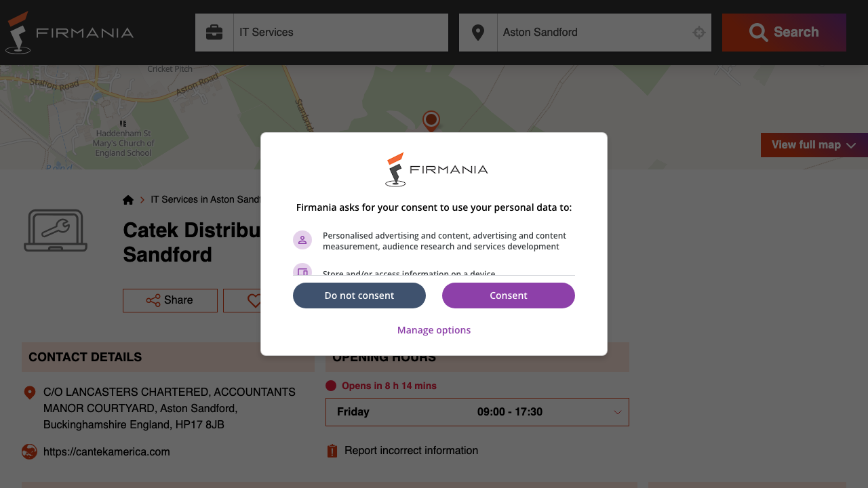Open the IT Services in Aston Sandford breadcrumb
Image resolution: width=868 pixels, height=488 pixels.
click(203, 199)
